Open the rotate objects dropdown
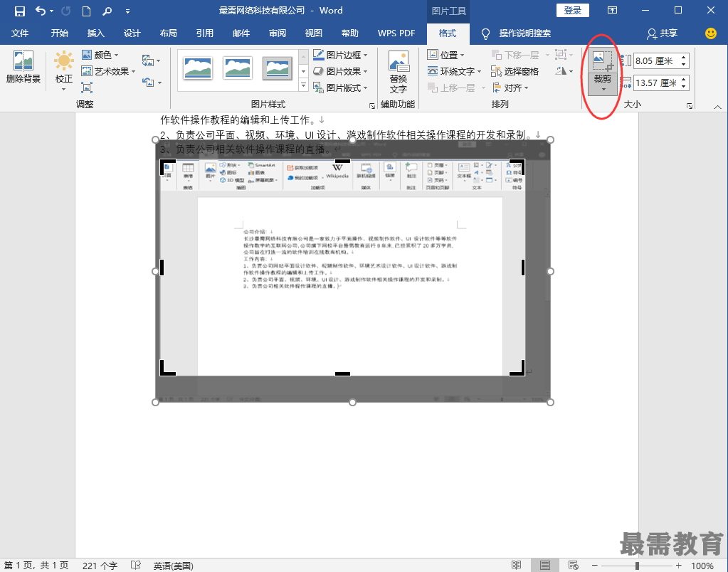The width and height of the screenshot is (728, 572). [x=564, y=71]
